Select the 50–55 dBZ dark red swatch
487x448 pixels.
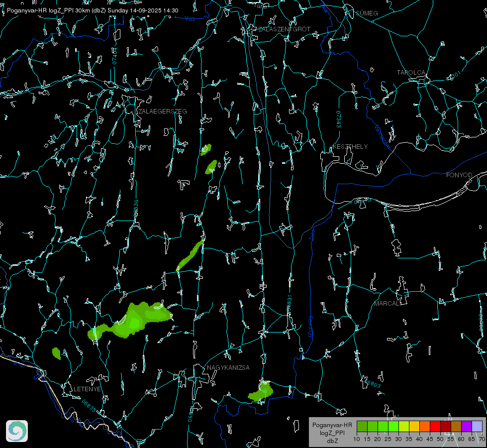click(x=446, y=426)
